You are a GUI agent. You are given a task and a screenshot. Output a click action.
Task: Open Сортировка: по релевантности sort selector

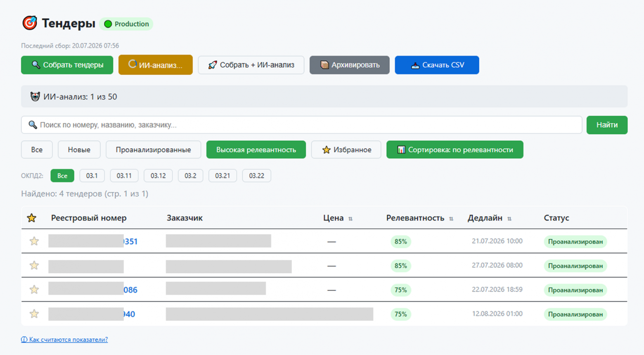455,150
